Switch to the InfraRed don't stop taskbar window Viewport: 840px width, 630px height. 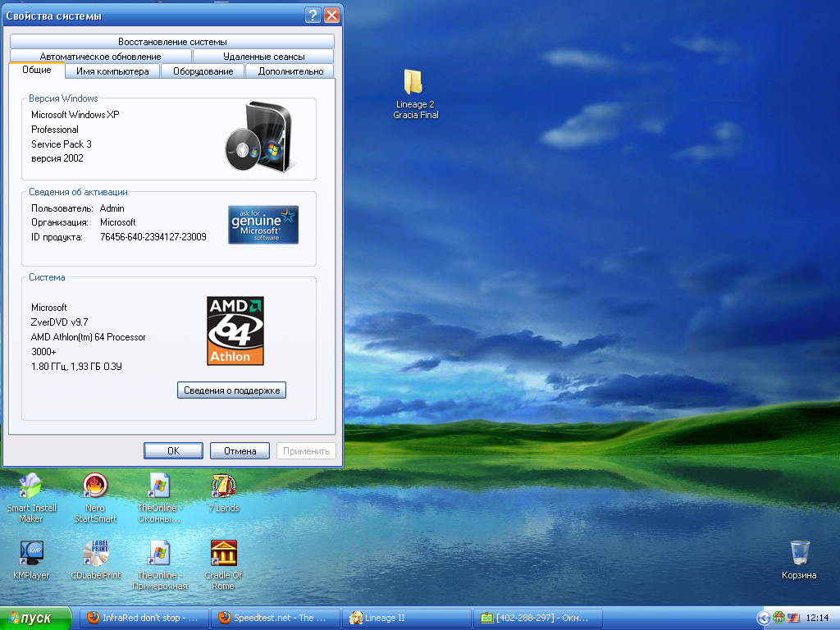point(144,618)
